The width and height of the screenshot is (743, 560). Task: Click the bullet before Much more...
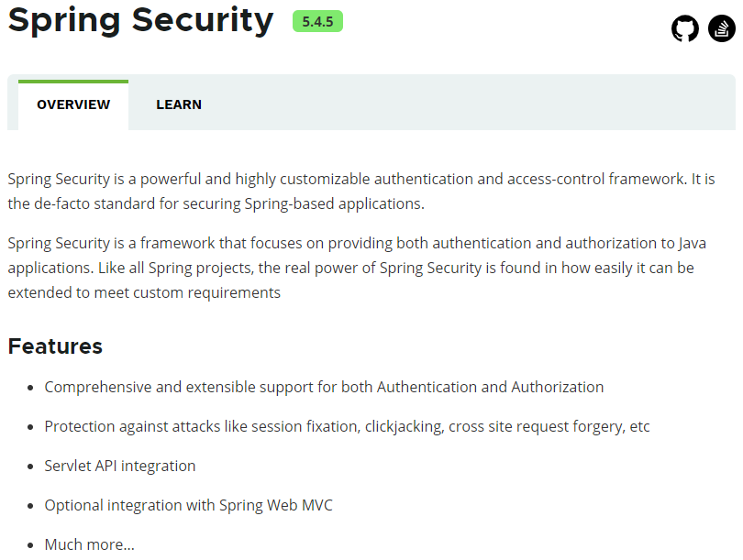click(x=32, y=545)
